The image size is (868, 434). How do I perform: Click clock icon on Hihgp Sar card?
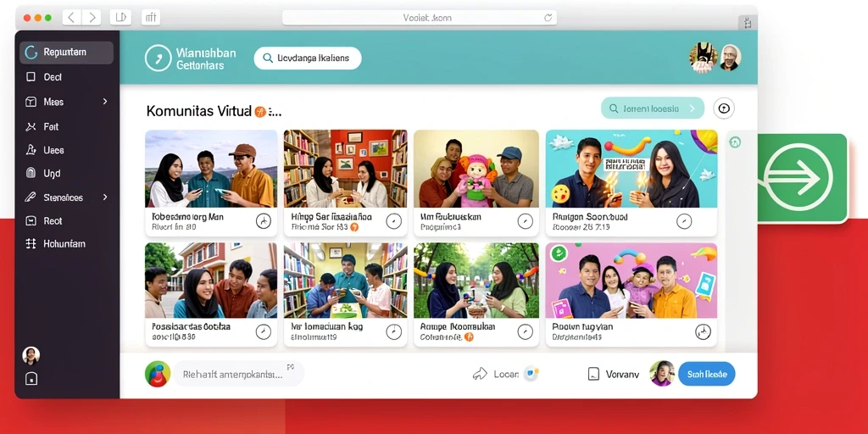(x=393, y=221)
